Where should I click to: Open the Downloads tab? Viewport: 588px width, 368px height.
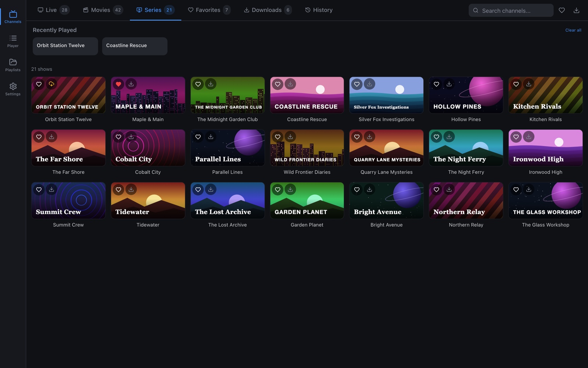268,10
